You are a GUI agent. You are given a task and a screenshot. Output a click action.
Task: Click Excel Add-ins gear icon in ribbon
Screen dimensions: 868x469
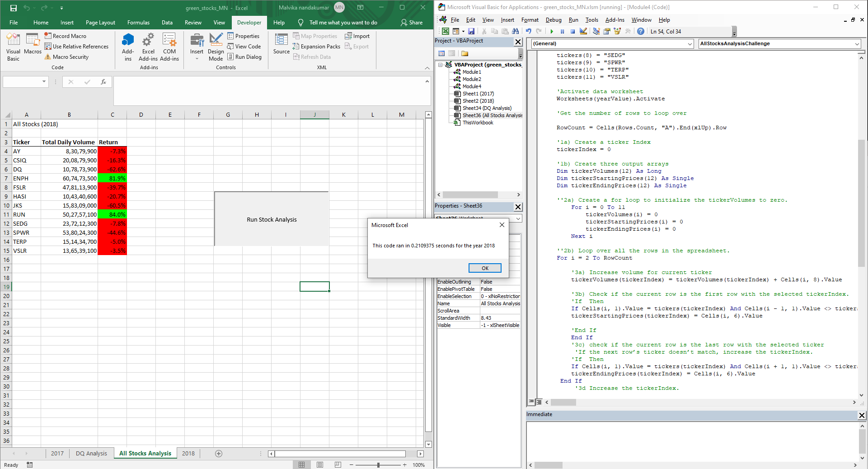(148, 47)
